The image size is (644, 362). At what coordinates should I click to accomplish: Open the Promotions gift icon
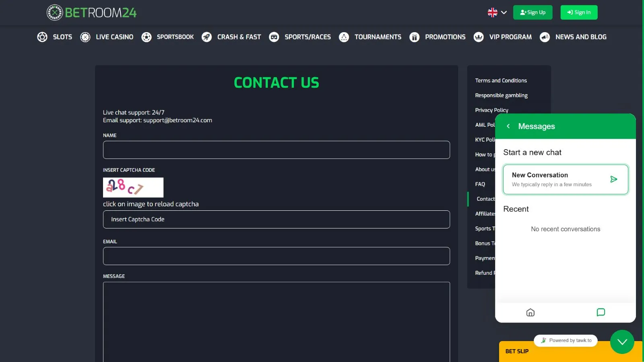(415, 37)
